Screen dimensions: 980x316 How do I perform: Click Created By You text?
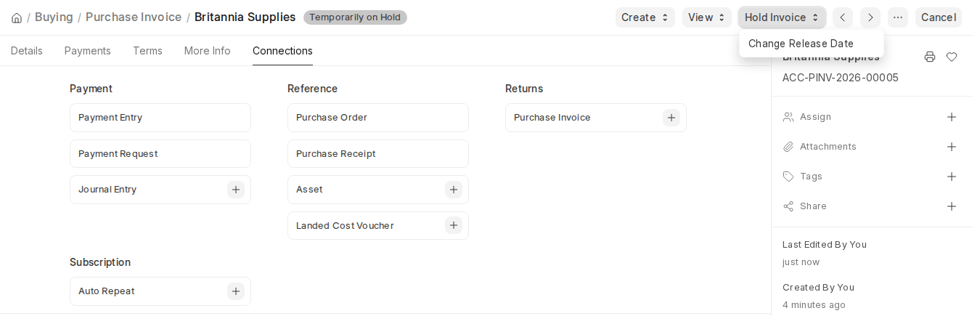point(818,288)
